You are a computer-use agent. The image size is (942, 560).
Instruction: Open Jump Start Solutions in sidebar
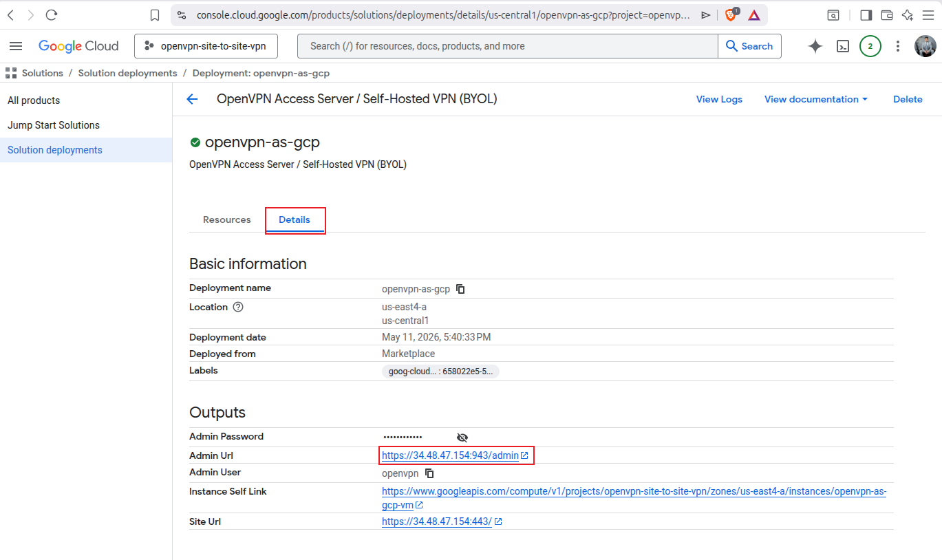[x=54, y=125]
